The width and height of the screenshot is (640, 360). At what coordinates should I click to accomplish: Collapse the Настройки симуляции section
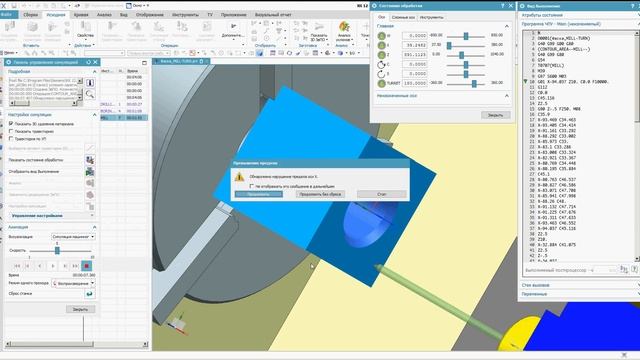pyautogui.click(x=94, y=115)
